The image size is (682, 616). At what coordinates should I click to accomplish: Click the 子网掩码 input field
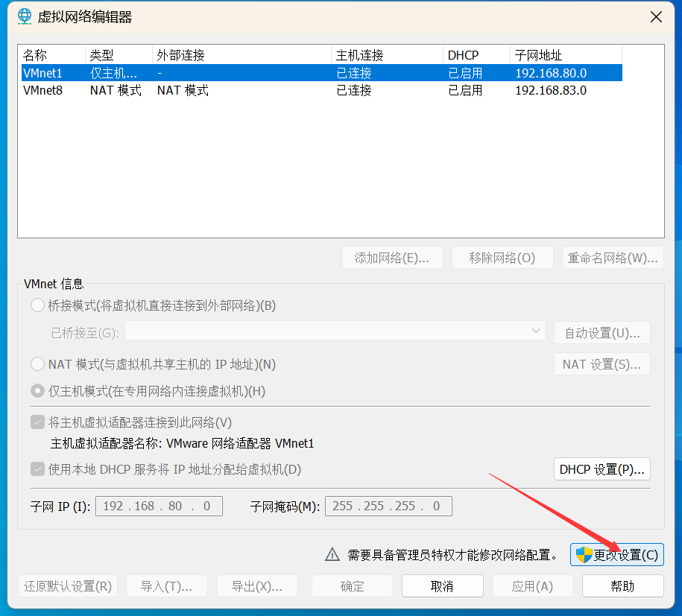pyautogui.click(x=388, y=506)
